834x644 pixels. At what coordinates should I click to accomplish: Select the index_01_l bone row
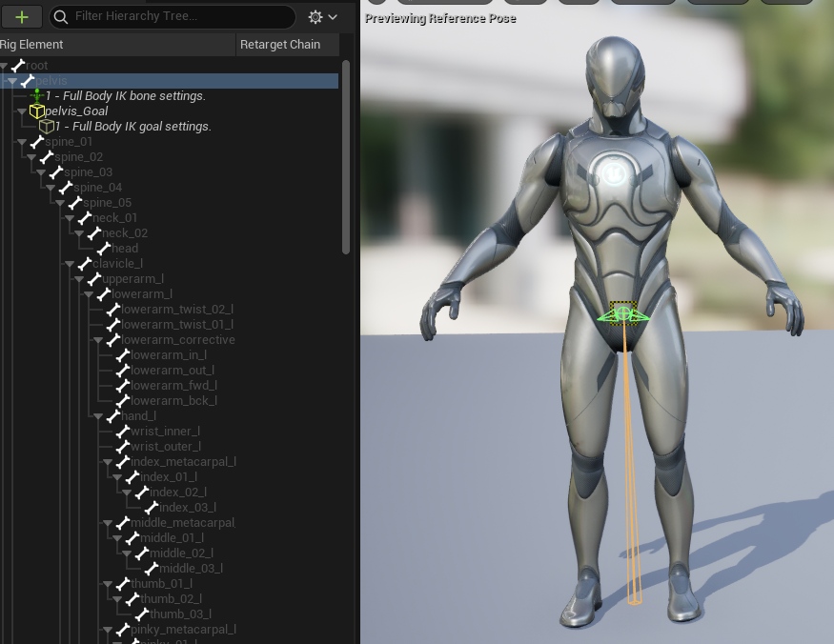click(x=169, y=477)
